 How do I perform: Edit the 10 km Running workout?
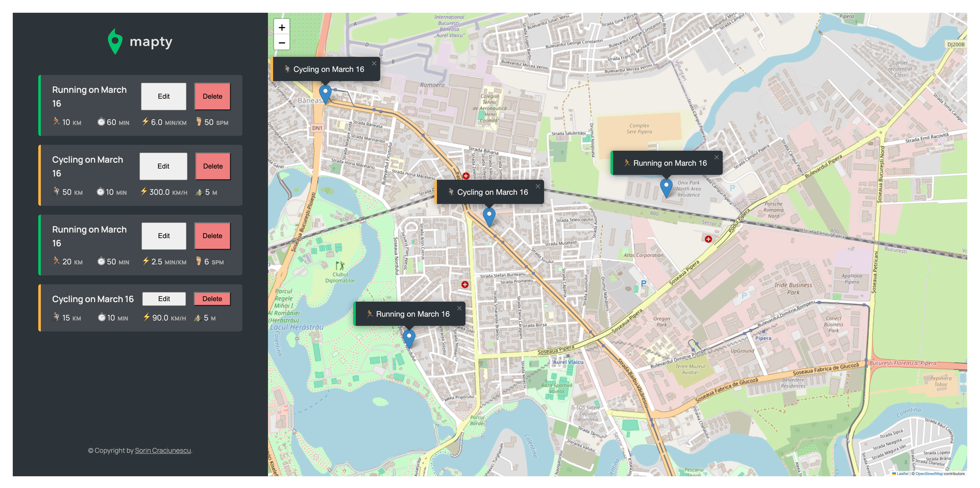(164, 97)
